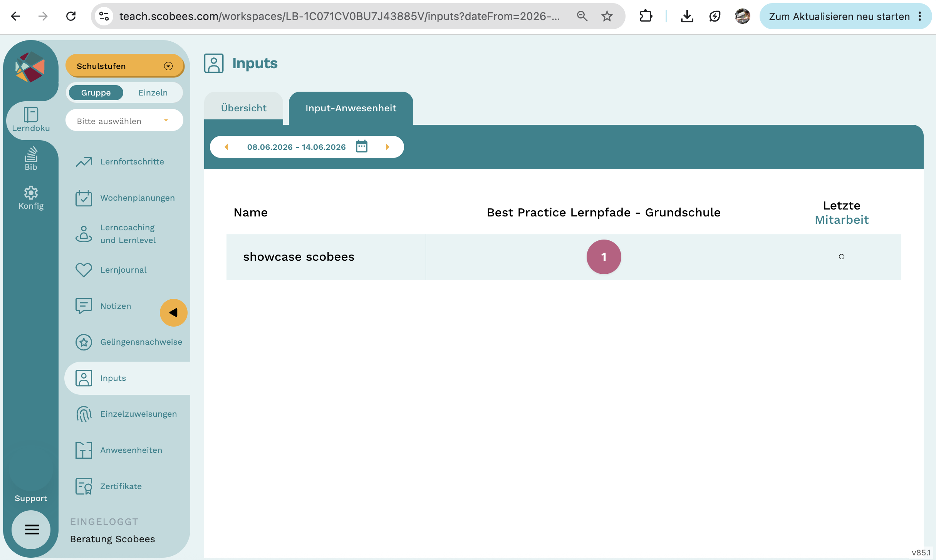Collapse sidebar with orange arrow button

[174, 313]
